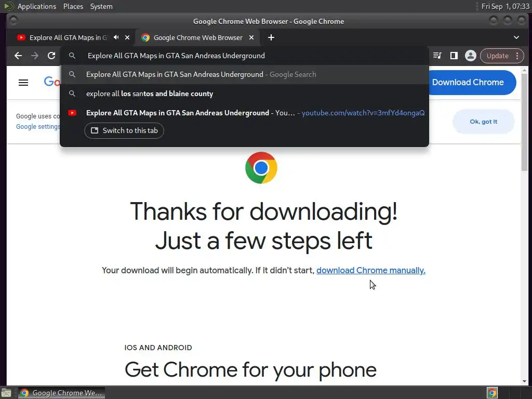This screenshot has width=532, height=399.
Task: Click the browser back arrow
Action: 18,56
